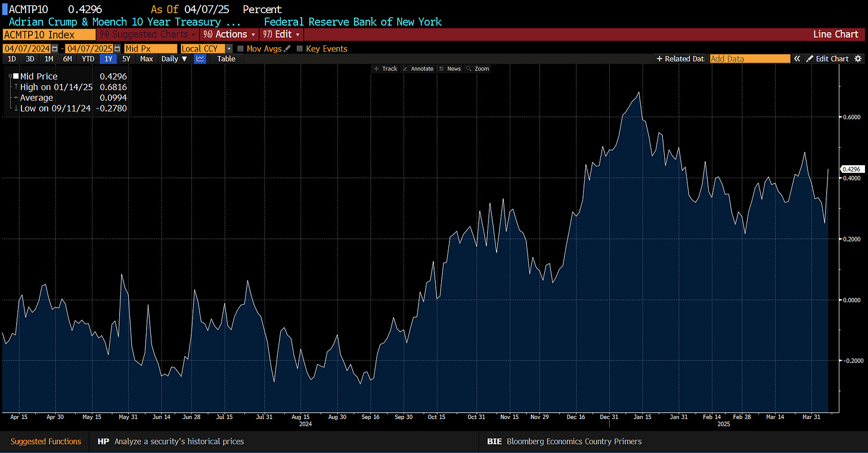
Task: Click the Mid Px field
Action: 151,49
